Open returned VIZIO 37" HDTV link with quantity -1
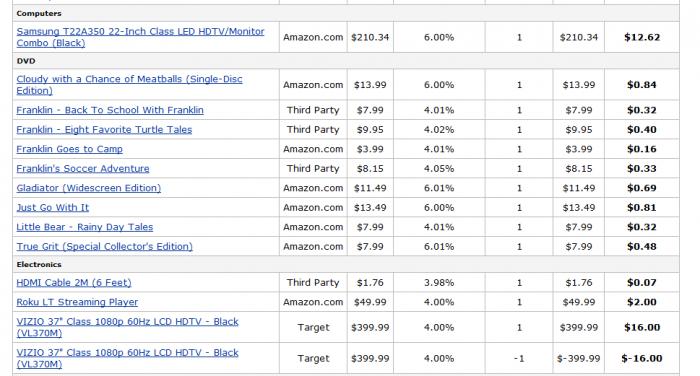This screenshot has width=700, height=376. pos(127,358)
